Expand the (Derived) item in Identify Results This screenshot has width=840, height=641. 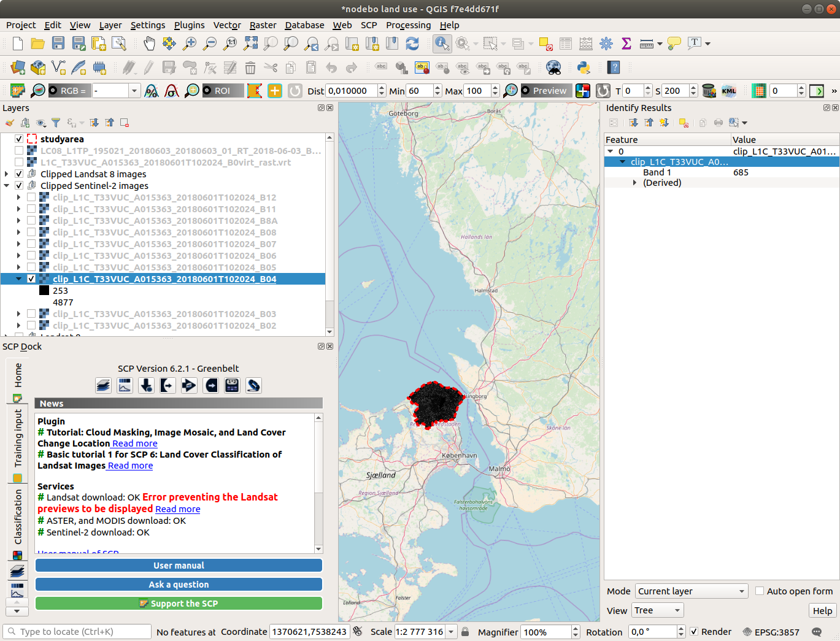(634, 183)
